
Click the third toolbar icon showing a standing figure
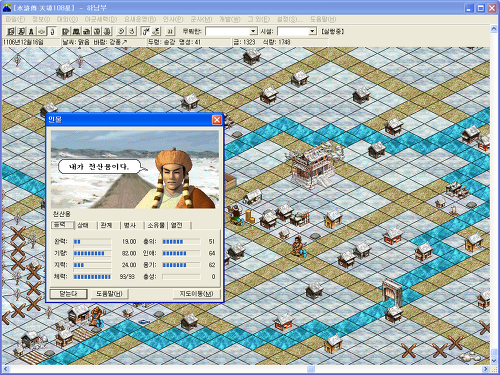pos(31,31)
